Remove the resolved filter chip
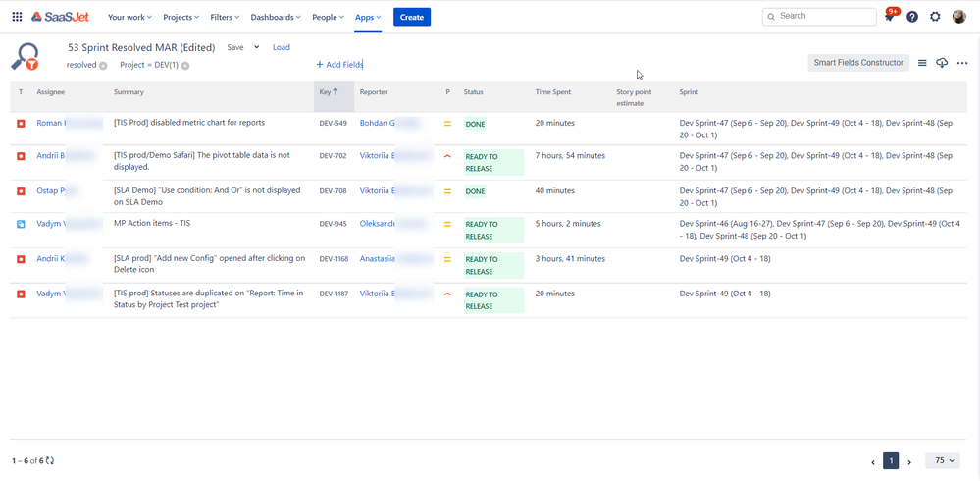 (x=103, y=65)
